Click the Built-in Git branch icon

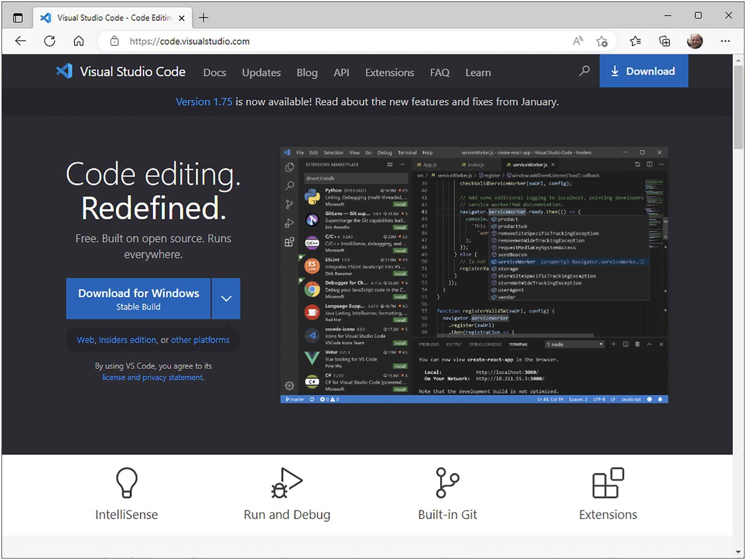pos(447,482)
